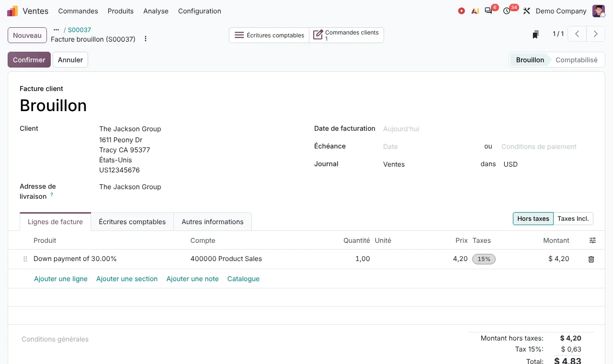Open the S00037 breadcrumb link
This screenshot has height=364, width=613.
tap(79, 30)
